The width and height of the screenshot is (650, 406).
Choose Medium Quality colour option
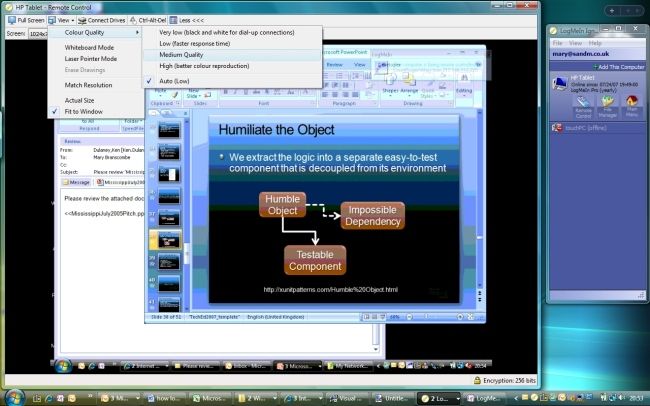[232, 55]
